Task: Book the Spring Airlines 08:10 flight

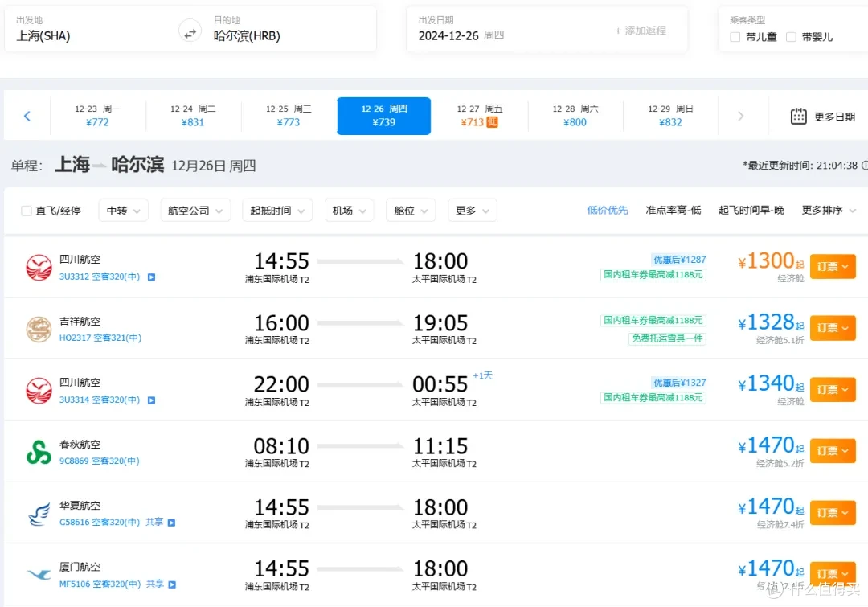Action: pyautogui.click(x=833, y=451)
